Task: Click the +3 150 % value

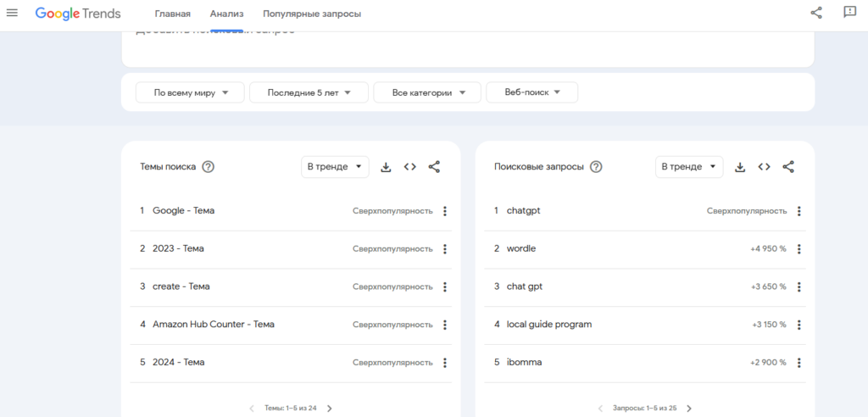Action: pyautogui.click(x=769, y=325)
